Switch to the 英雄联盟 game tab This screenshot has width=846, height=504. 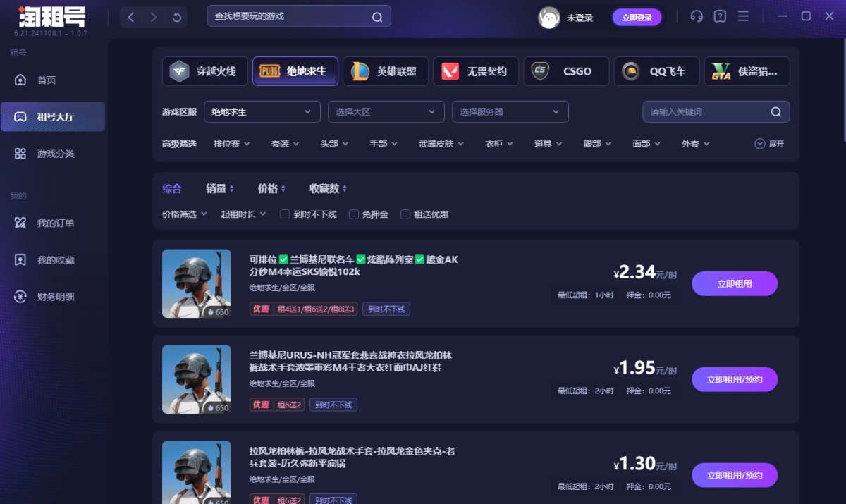point(386,71)
